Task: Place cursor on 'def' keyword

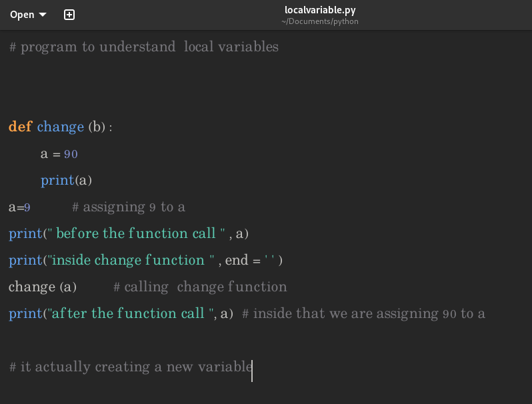Action: pos(21,127)
